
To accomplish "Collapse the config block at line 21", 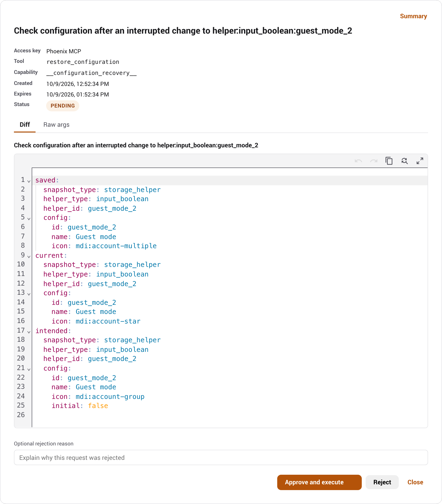I will [x=29, y=369].
